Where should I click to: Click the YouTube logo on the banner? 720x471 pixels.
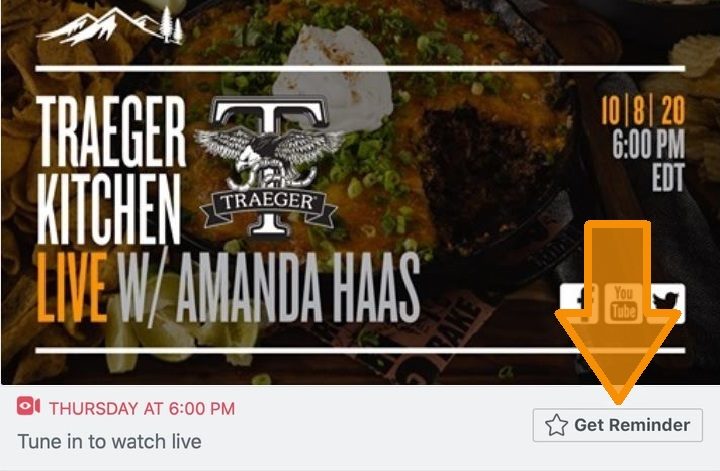coord(623,303)
